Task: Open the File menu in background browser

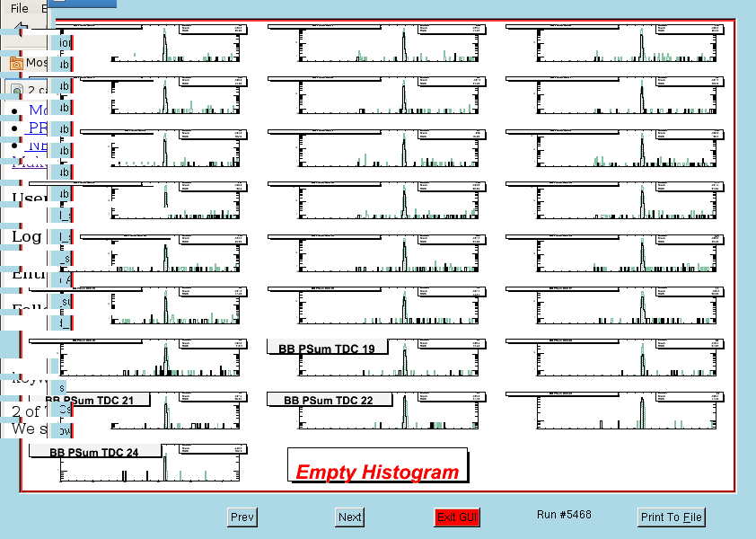Action: tap(19, 8)
